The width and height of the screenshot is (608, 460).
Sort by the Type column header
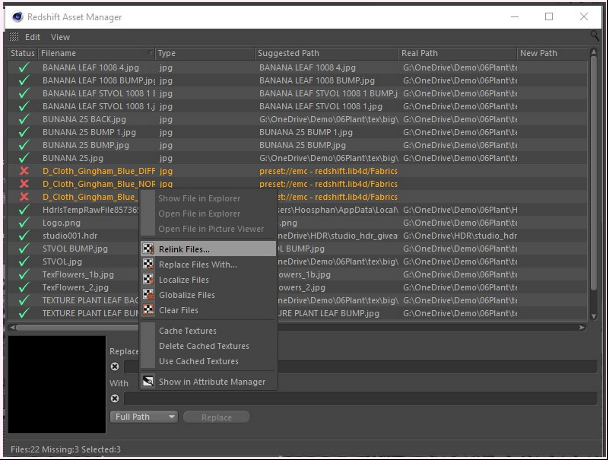pos(205,53)
